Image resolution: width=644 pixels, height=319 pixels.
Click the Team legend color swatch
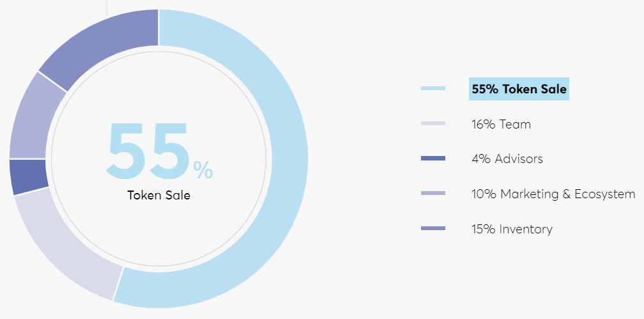[x=433, y=123]
